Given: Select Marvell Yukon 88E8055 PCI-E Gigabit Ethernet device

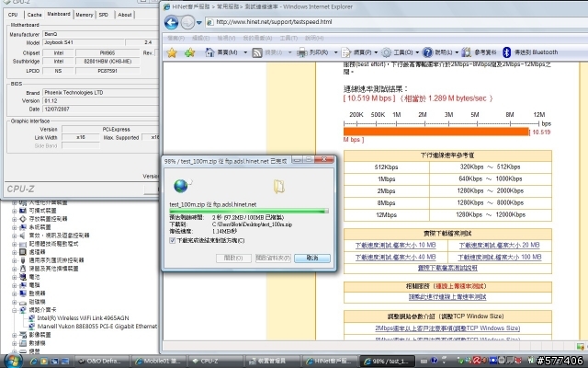Looking at the screenshot, I should coord(97,327).
